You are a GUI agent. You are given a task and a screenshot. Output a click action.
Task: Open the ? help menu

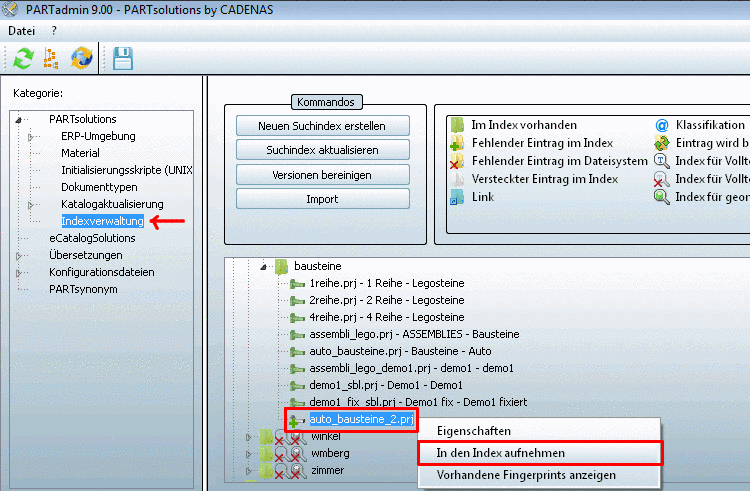coord(54,31)
